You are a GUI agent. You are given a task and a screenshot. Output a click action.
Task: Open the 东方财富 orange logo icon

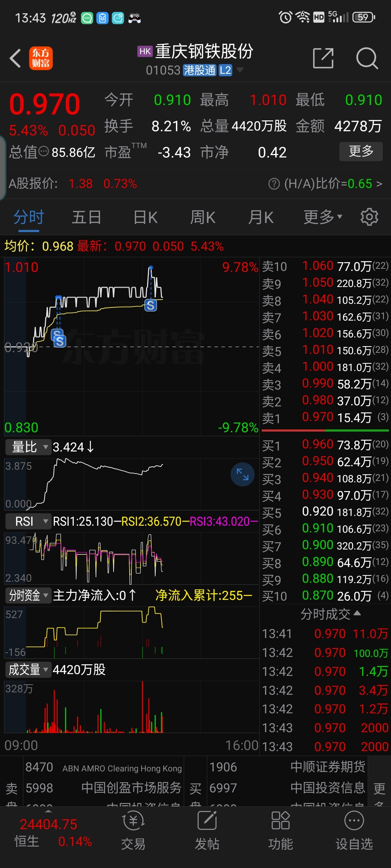[x=41, y=58]
